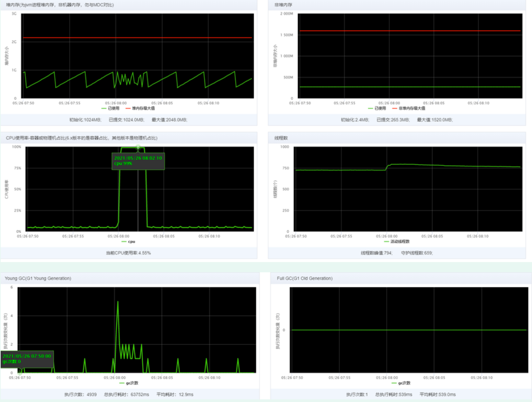The height and width of the screenshot is (402, 532).
Task: Click the 平均耗时:539.0ms stat text
Action: point(437,394)
